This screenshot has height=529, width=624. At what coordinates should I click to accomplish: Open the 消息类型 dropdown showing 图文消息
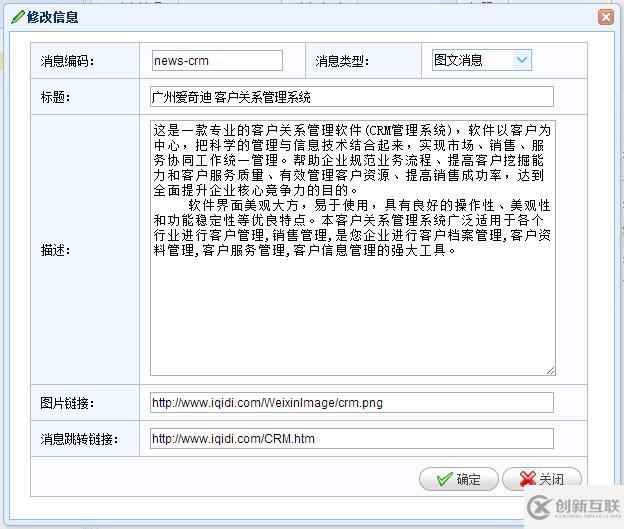point(482,60)
